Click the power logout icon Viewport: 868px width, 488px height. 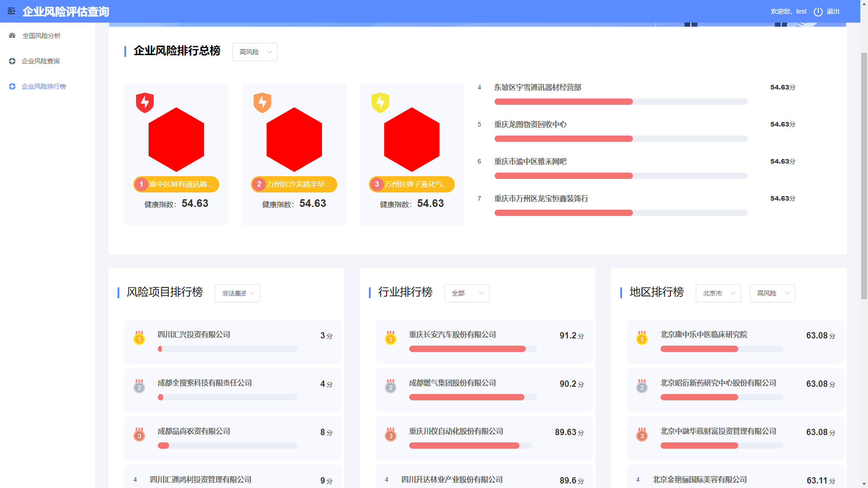coord(818,12)
